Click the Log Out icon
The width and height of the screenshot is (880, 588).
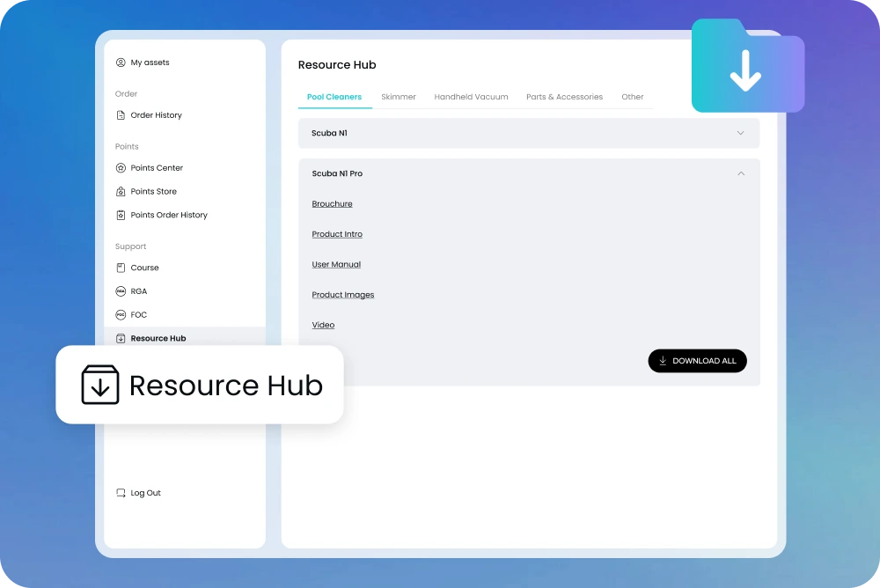[121, 494]
